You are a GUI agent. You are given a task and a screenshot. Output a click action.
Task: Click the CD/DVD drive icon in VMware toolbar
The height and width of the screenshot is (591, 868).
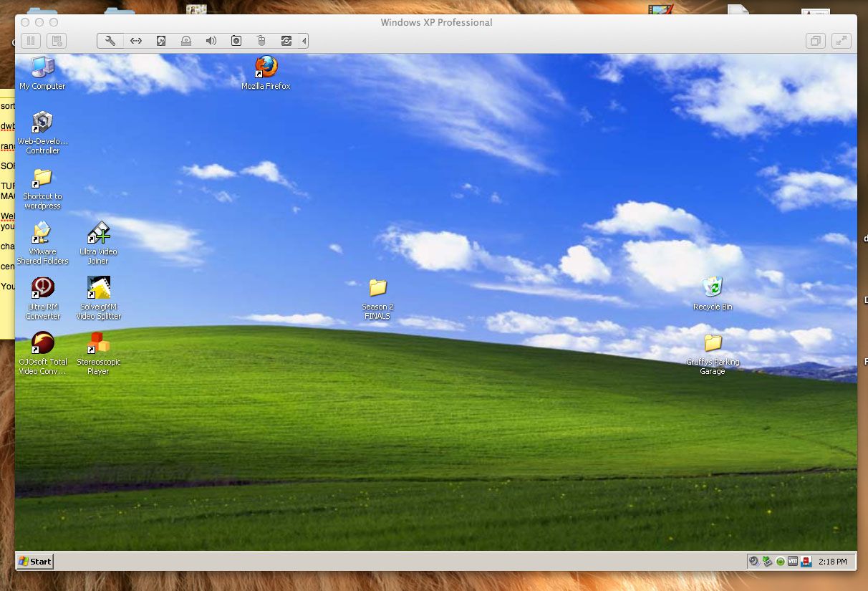tap(186, 41)
